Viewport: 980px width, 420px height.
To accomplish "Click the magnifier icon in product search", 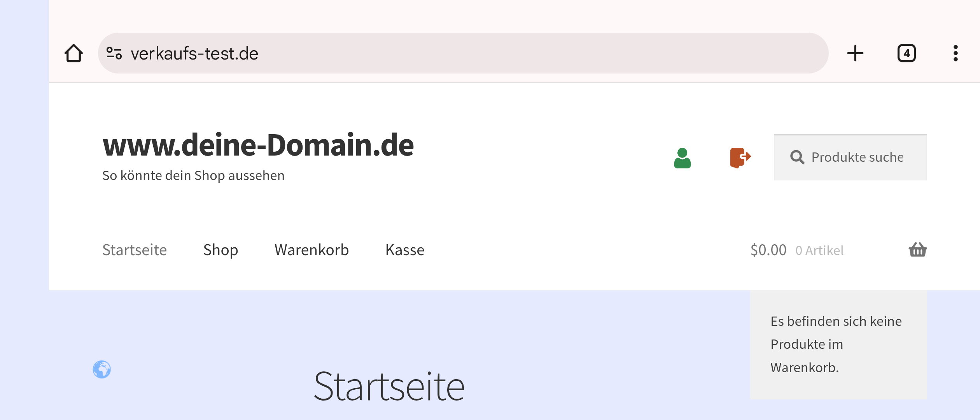I will point(797,157).
